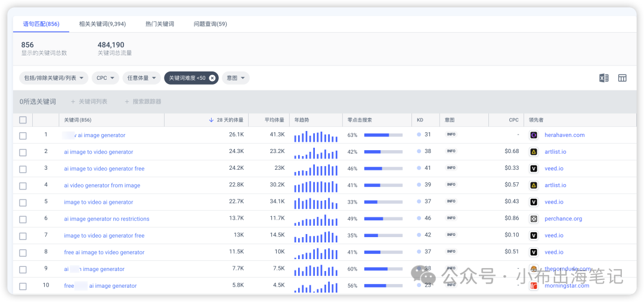Open the column layout table icon

tap(622, 78)
